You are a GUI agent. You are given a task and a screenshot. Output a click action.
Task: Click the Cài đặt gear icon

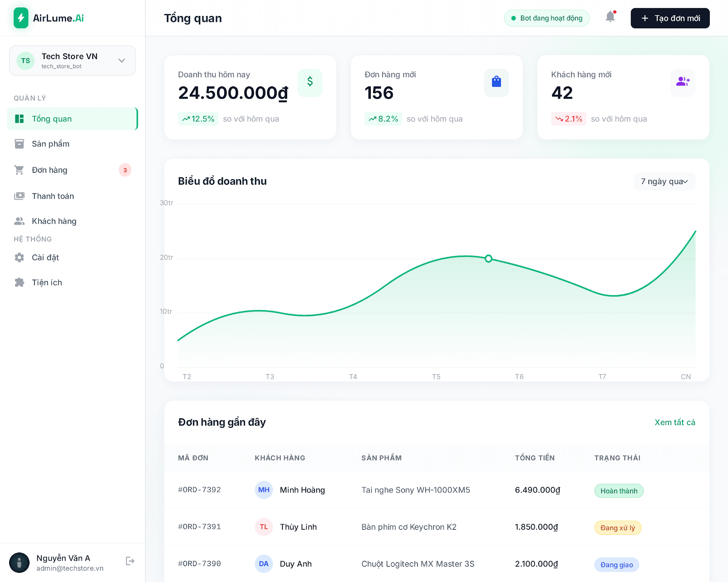19,257
